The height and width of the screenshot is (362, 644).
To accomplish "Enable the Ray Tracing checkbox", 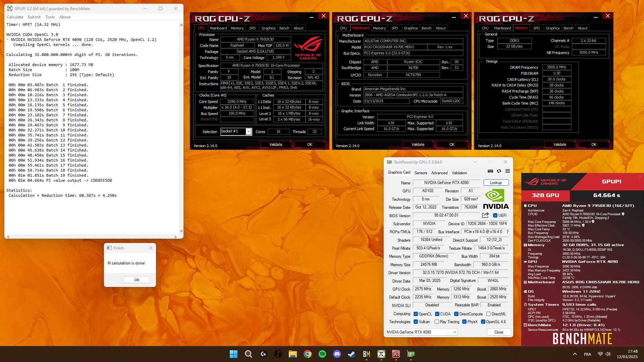I will (437, 322).
